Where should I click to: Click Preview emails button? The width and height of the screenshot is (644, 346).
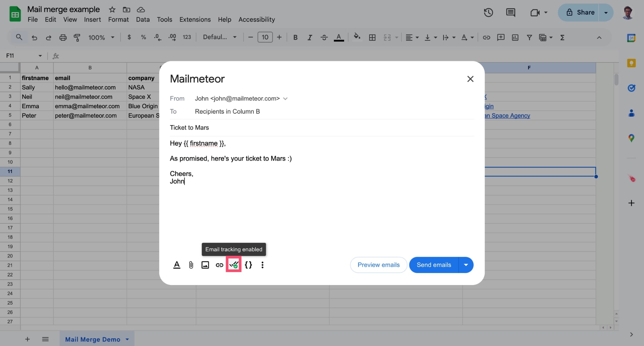(x=379, y=265)
